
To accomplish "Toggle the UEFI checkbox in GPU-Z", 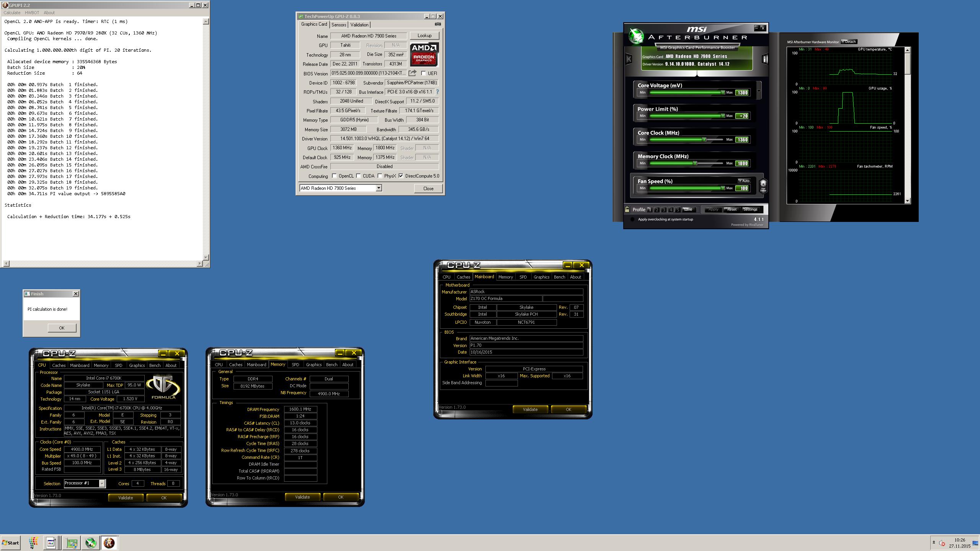I will 423,73.
